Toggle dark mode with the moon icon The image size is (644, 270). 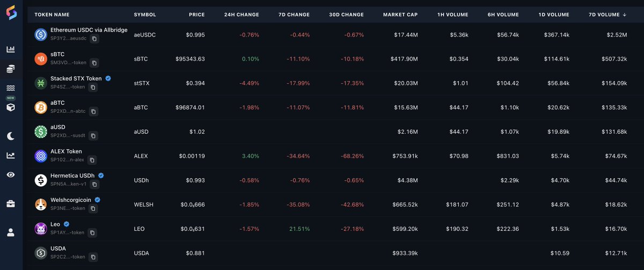(x=11, y=136)
